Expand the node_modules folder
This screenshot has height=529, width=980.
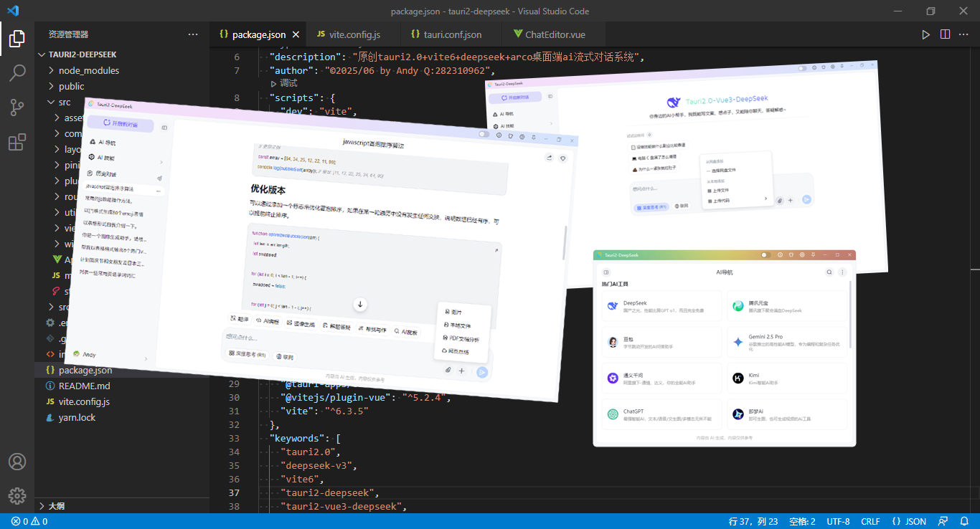pos(89,70)
